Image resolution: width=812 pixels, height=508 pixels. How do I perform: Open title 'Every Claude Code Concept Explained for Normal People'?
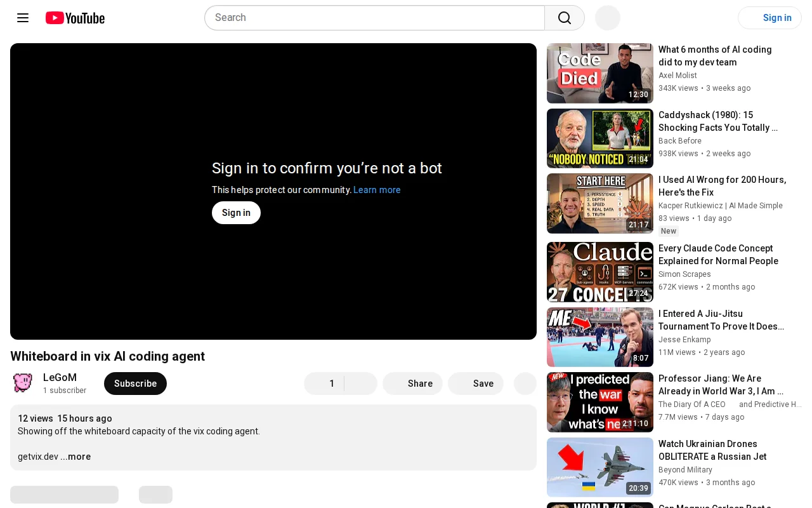coord(718,255)
